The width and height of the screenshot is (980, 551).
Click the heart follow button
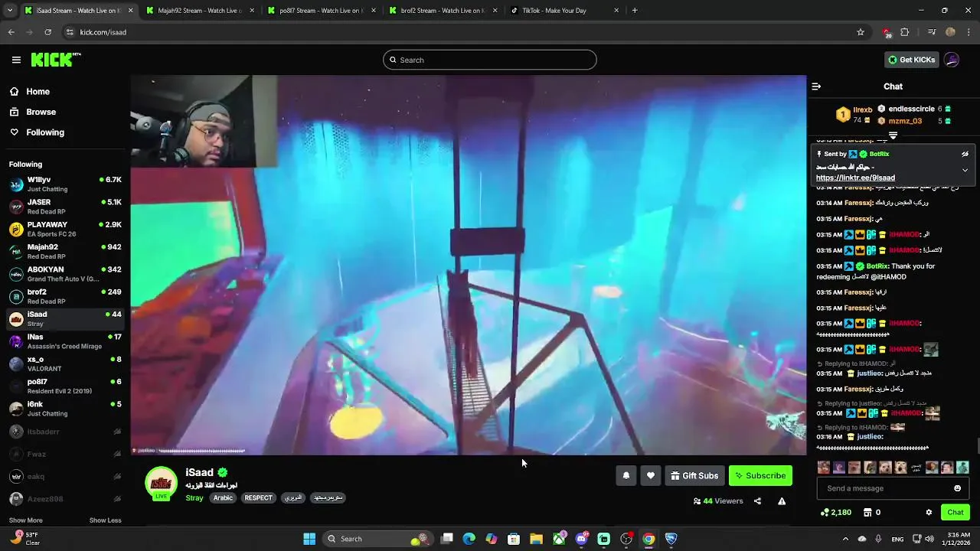point(650,475)
